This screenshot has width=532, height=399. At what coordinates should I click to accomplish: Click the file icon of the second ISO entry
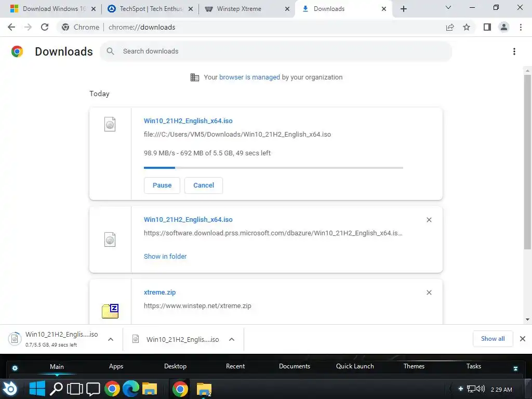pos(110,240)
